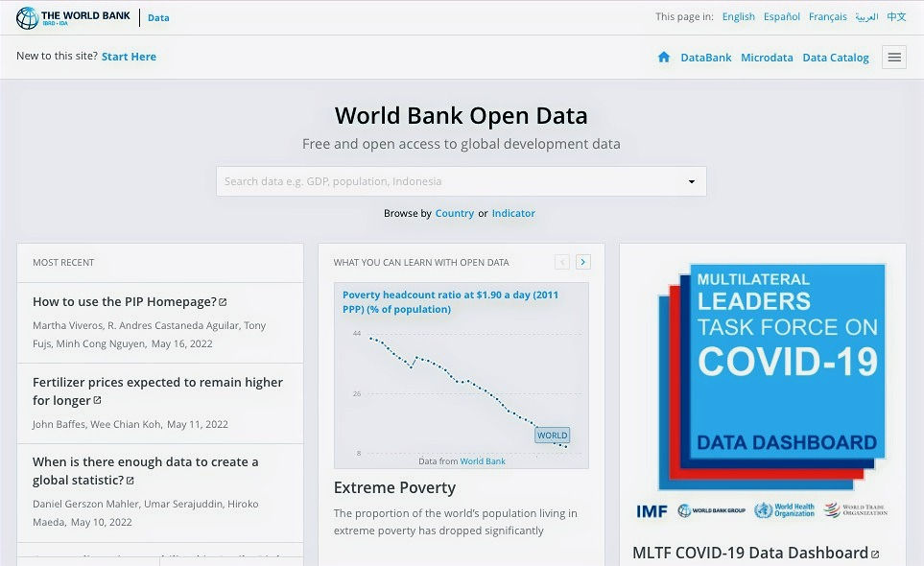Open DataBank from the navigation

coord(706,58)
